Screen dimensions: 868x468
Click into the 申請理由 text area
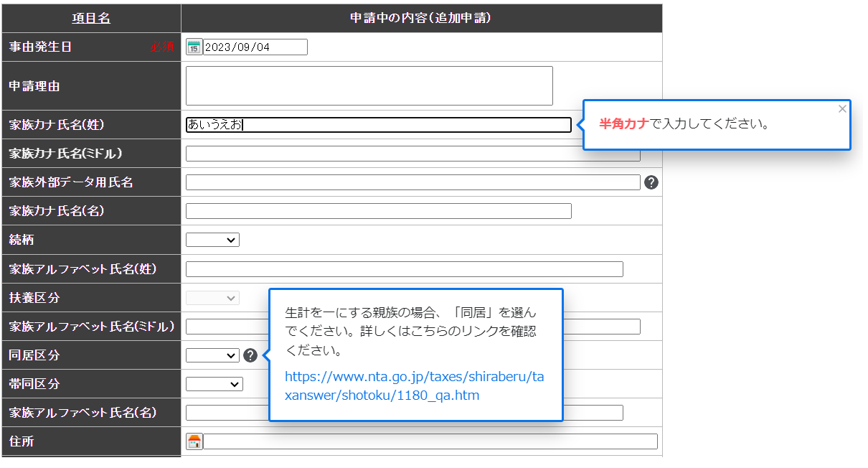point(369,86)
